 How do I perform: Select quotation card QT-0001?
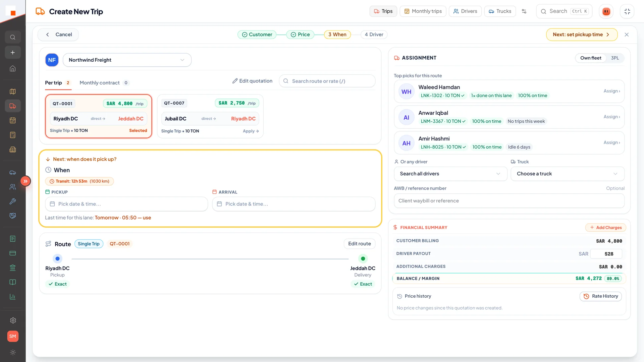click(99, 116)
